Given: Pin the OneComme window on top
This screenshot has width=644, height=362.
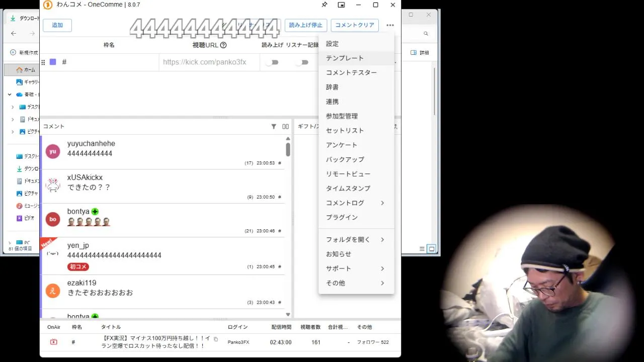Looking at the screenshot, I should 324,5.
